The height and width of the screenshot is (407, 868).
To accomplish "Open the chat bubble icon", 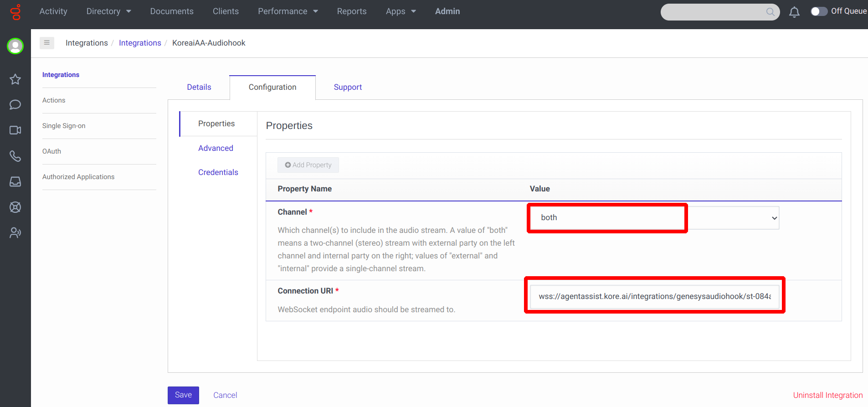I will 15,105.
